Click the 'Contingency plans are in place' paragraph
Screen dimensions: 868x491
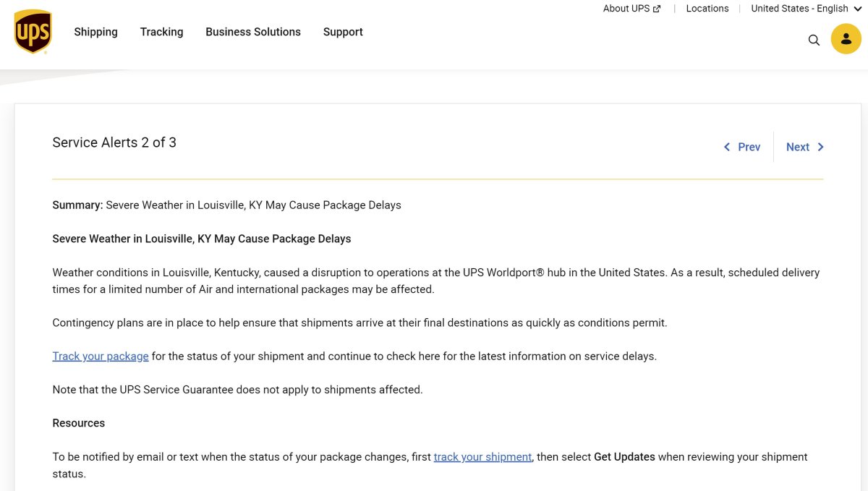[x=359, y=323]
